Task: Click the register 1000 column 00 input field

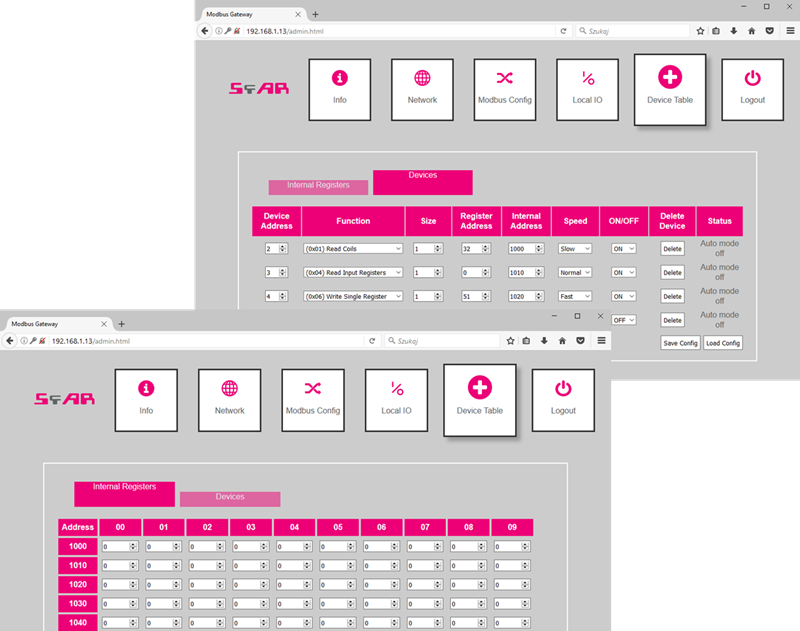Action: pyautogui.click(x=119, y=547)
